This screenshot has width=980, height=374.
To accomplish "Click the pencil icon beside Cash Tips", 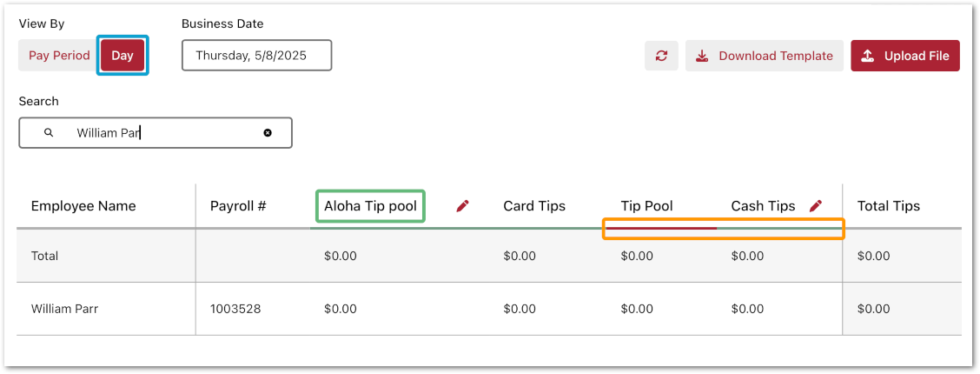I will 815,206.
